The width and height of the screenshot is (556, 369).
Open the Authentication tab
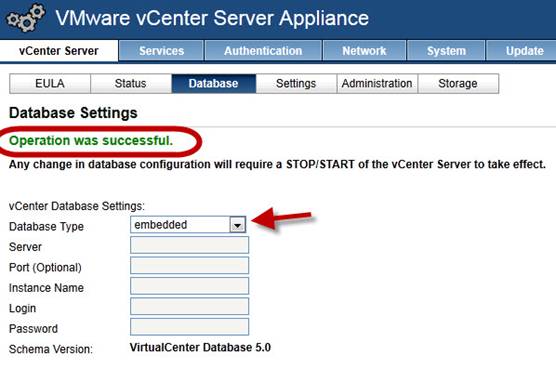point(263,51)
